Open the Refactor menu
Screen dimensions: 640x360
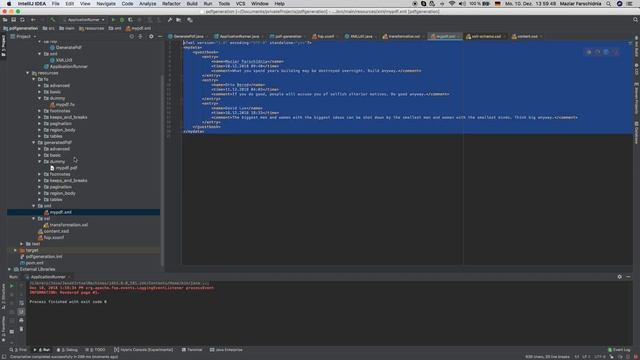[171, 4]
